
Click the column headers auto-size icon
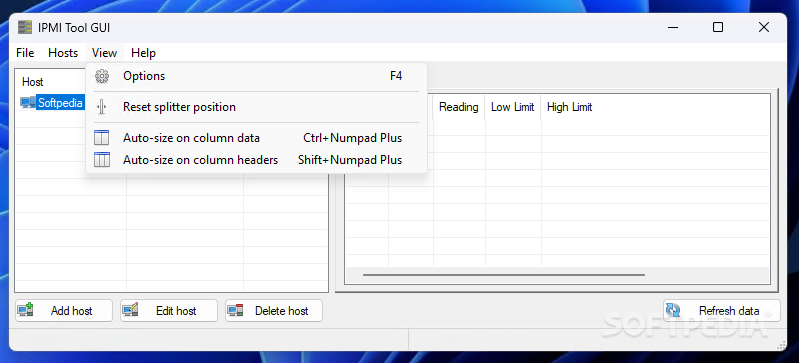[x=102, y=160]
